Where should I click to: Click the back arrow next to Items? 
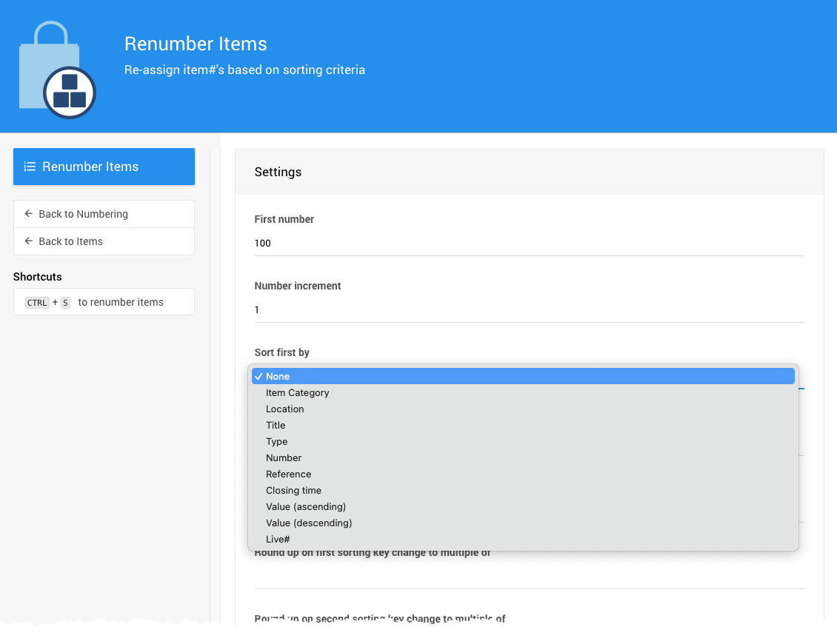click(29, 241)
